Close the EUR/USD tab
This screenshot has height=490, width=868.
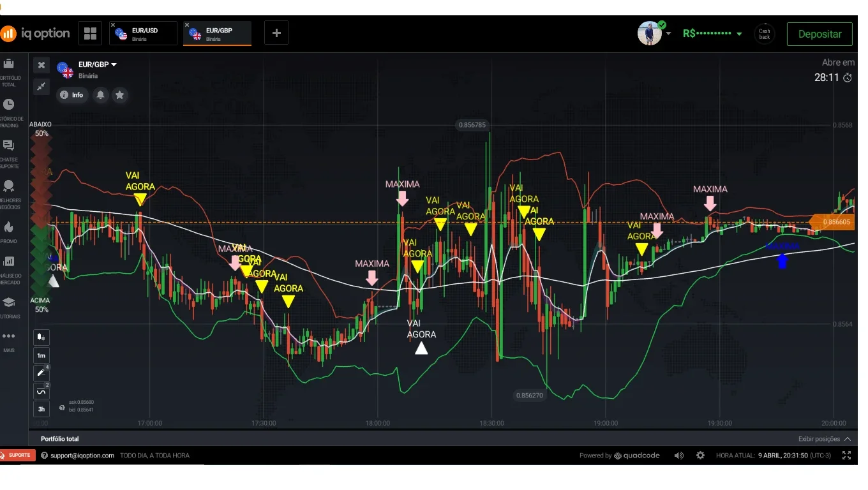(x=113, y=26)
